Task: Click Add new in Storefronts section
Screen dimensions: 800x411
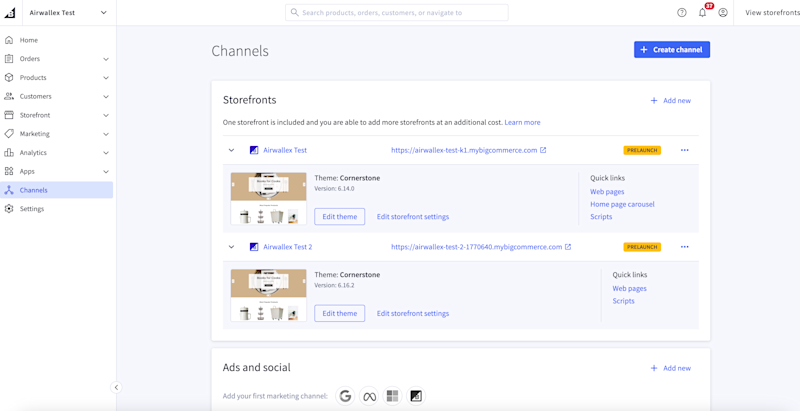Action: [x=670, y=100]
